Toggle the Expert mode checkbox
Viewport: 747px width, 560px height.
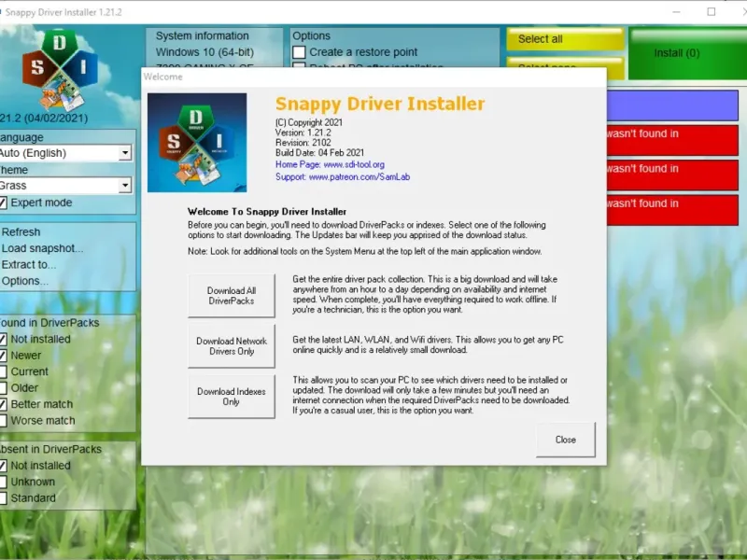[x=4, y=203]
